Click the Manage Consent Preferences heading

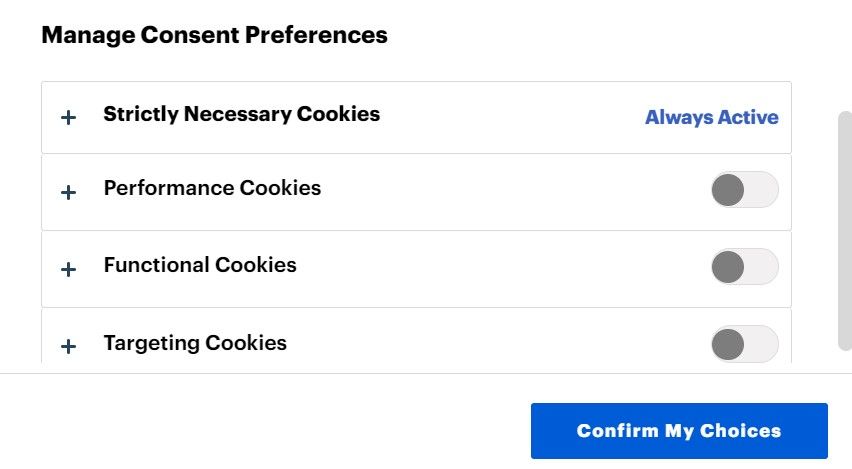[x=214, y=35]
